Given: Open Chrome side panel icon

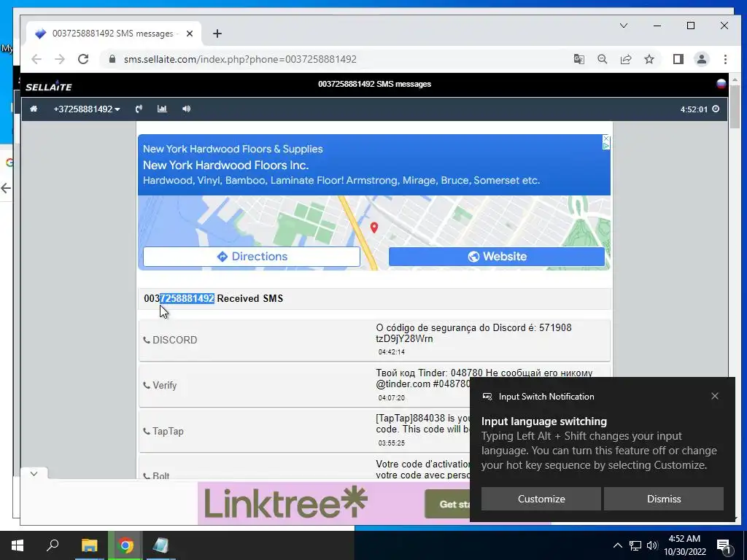Looking at the screenshot, I should coord(678,59).
